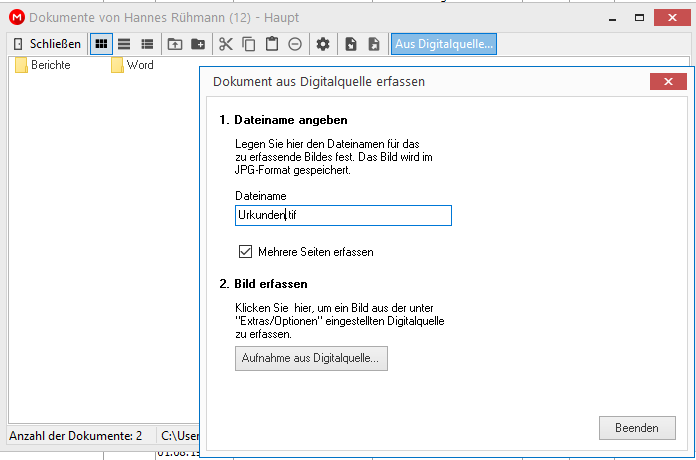This screenshot has height=460, width=696.
Task: Click Aufnahme aus Digitalquelle button
Action: [311, 358]
